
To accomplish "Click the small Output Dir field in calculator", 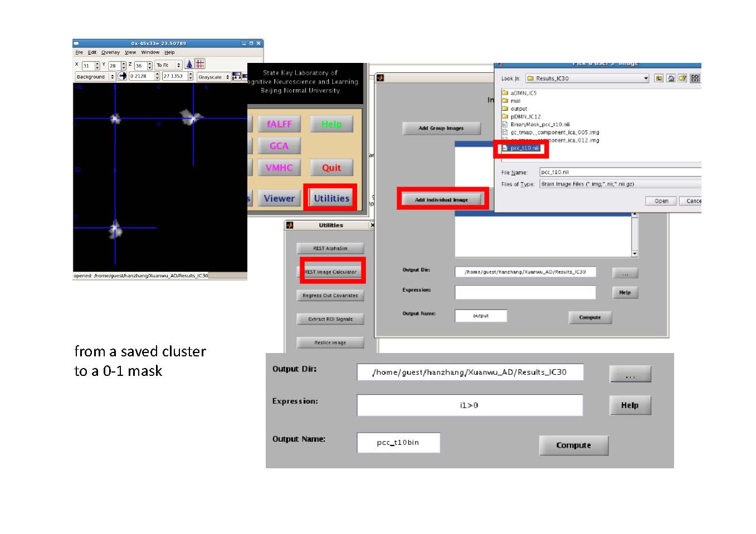I will click(525, 272).
